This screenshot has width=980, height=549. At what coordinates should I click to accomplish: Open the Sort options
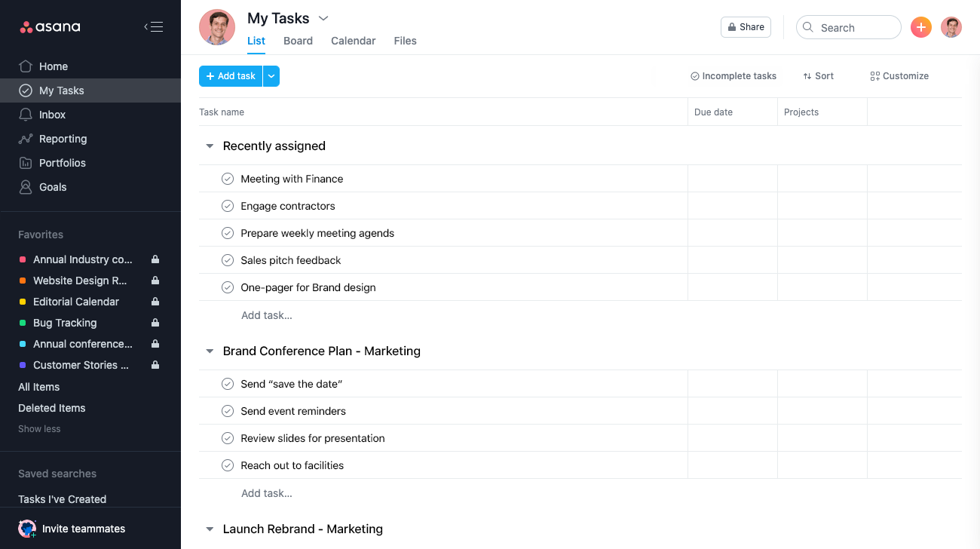(819, 76)
